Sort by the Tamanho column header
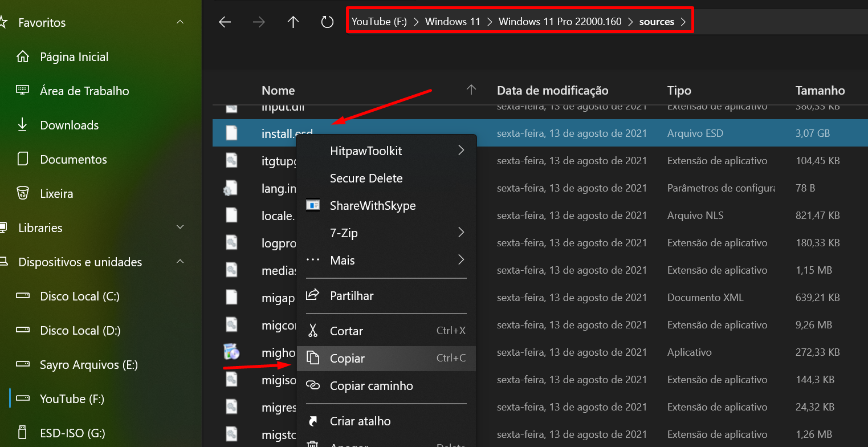Screen dimensions: 868x447 [820, 90]
